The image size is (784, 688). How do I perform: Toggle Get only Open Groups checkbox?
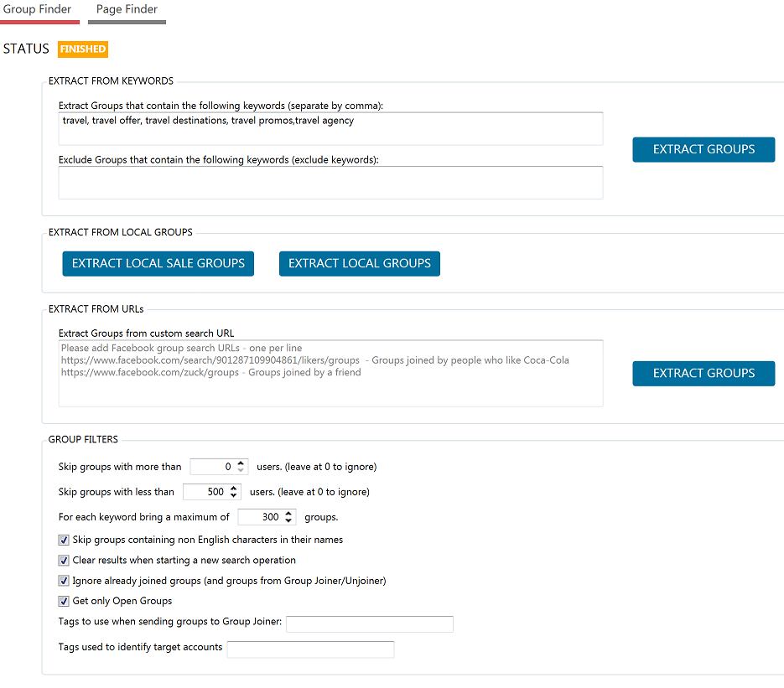[x=65, y=600]
